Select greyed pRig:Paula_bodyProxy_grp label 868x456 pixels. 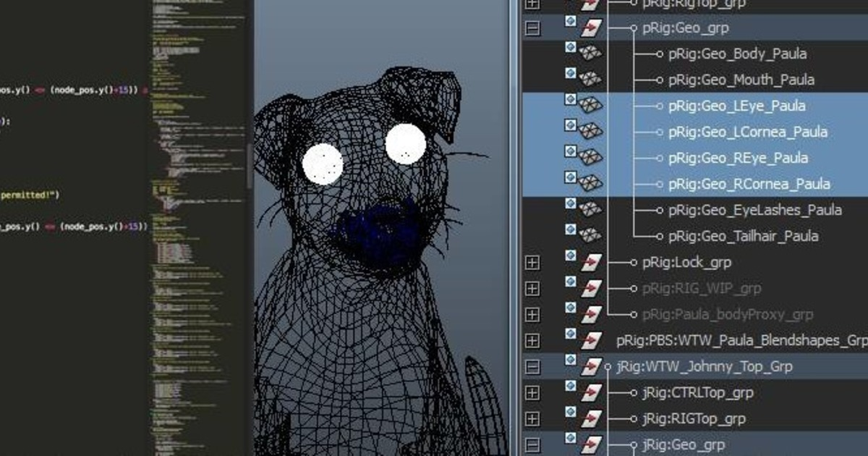pos(727,314)
